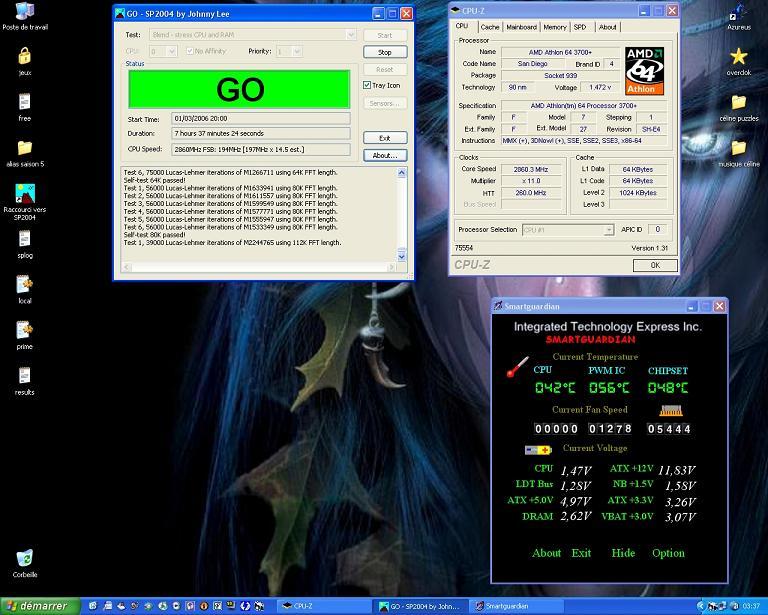The width and height of the screenshot is (768, 615).
Task: Click the Smartguardian title bar icon
Action: click(498, 306)
